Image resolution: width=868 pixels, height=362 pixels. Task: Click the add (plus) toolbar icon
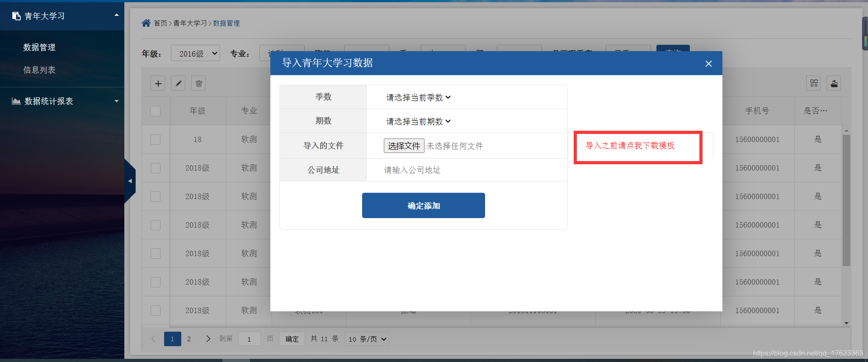click(x=158, y=83)
